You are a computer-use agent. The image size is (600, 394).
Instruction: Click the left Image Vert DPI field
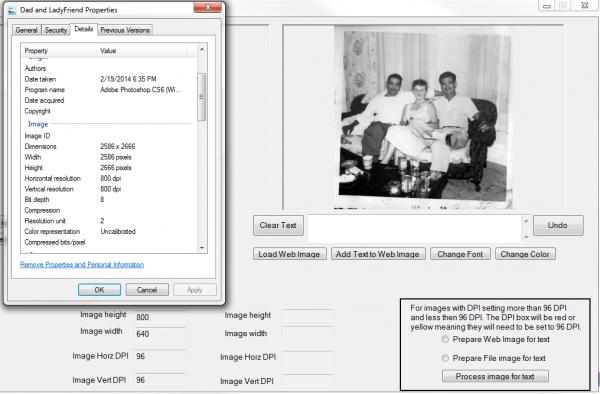160,380
